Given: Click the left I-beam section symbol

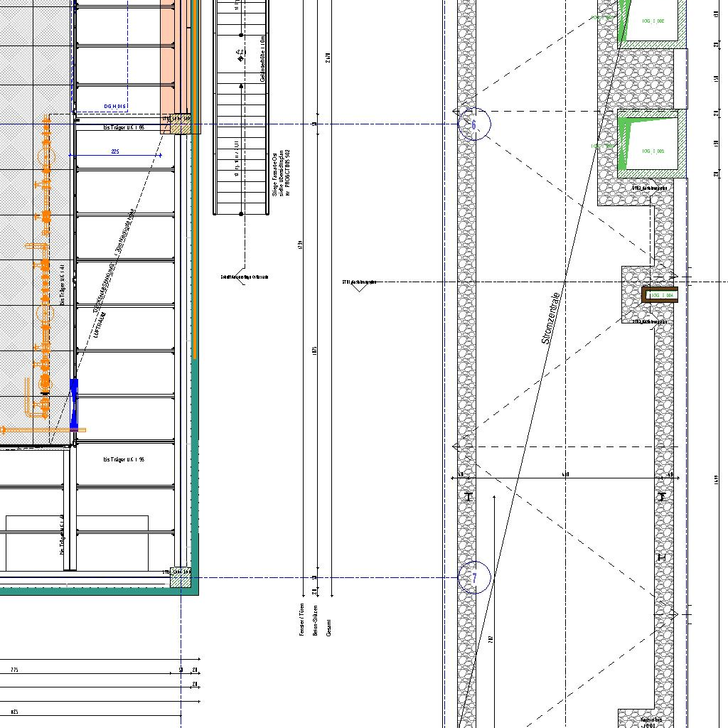Looking at the screenshot, I should coord(469,497).
